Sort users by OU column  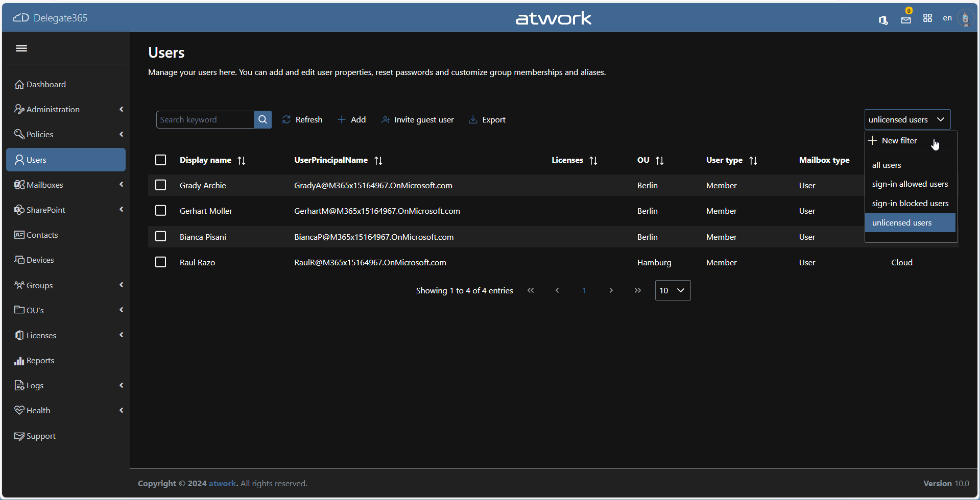(x=660, y=161)
